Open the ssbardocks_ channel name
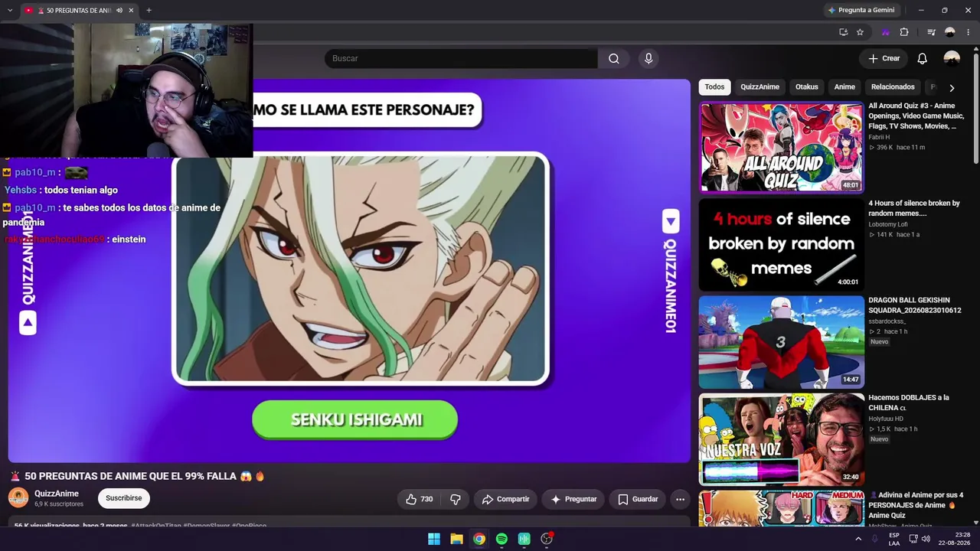The height and width of the screenshot is (551, 980). pos(887,321)
